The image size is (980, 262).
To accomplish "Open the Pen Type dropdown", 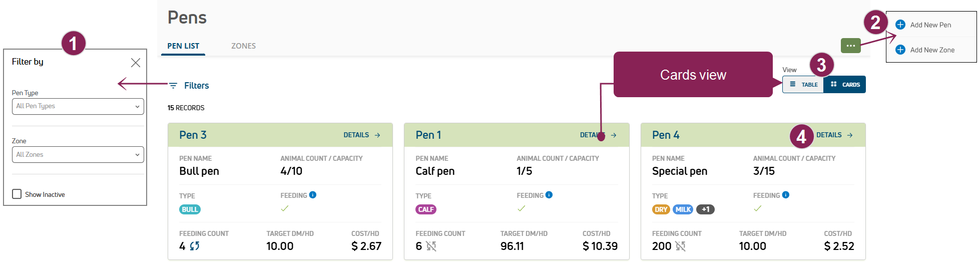I will tap(78, 106).
